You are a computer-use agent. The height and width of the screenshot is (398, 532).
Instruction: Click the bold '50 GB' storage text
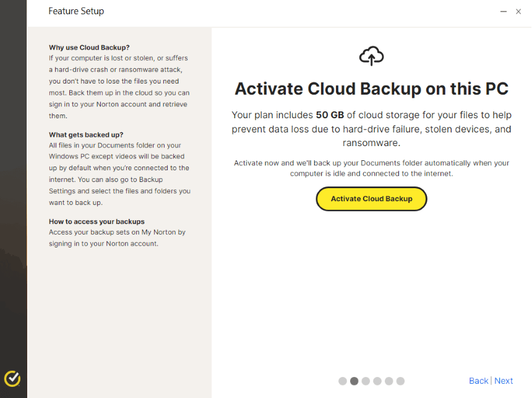[x=330, y=115]
